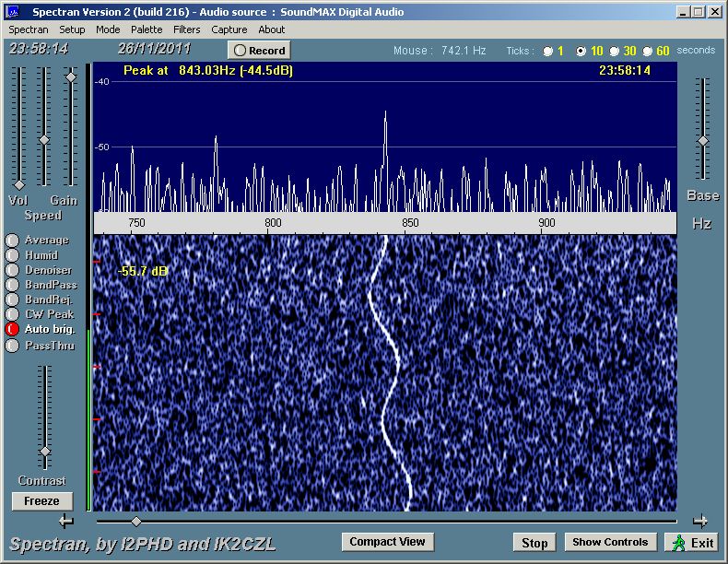Click the 800 mark on frequency scale
Screen dimensions: 728x564
pyautogui.click(x=273, y=223)
